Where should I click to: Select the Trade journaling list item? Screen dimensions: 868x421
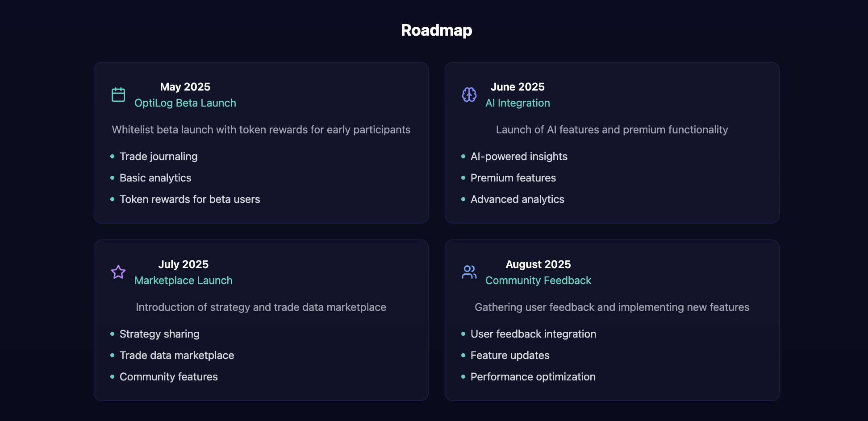click(159, 157)
